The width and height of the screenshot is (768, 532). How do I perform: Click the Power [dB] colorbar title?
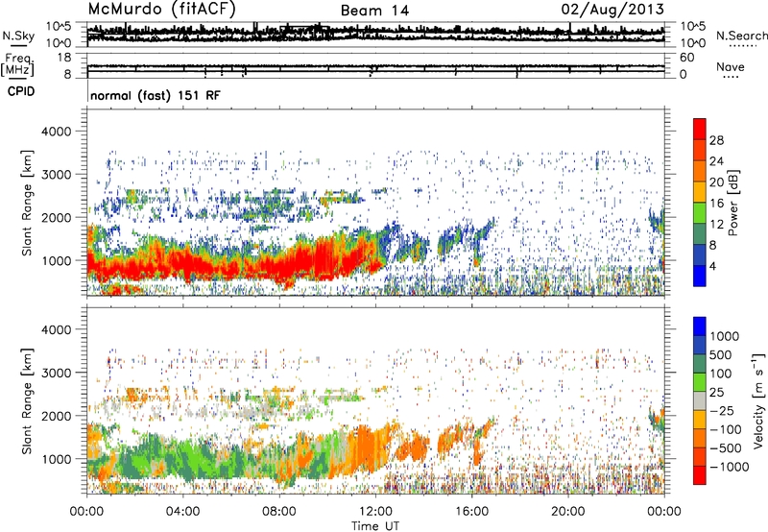(732, 203)
